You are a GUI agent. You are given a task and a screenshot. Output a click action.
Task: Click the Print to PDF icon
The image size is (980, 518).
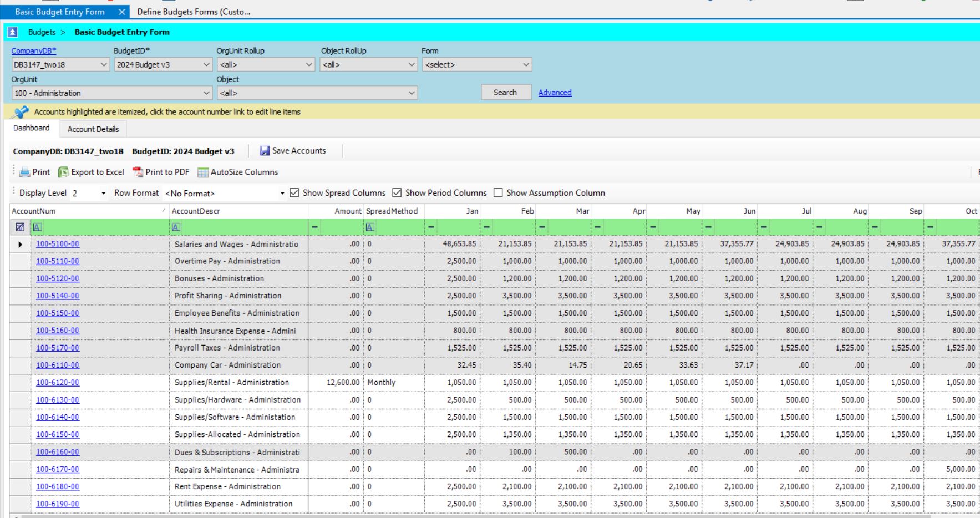(x=138, y=172)
